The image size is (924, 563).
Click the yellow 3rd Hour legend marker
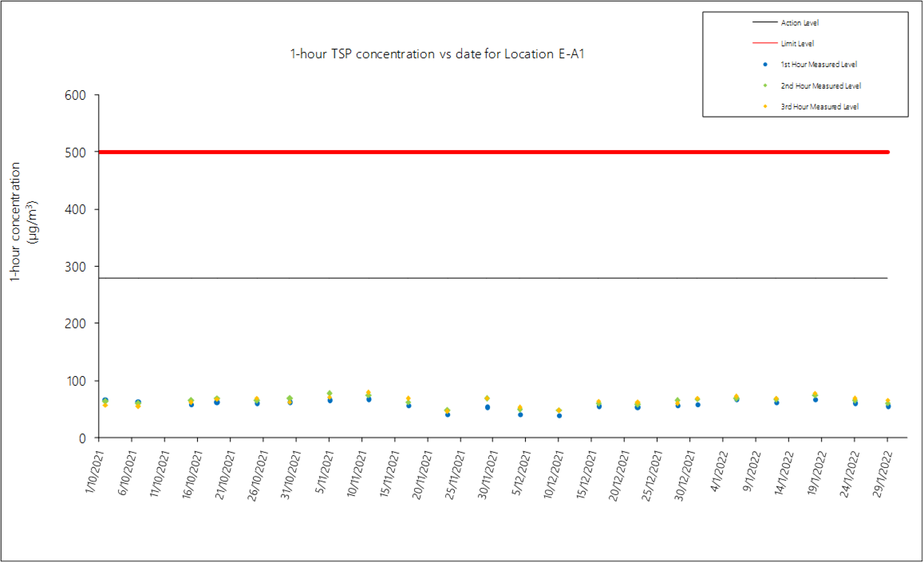[764, 106]
